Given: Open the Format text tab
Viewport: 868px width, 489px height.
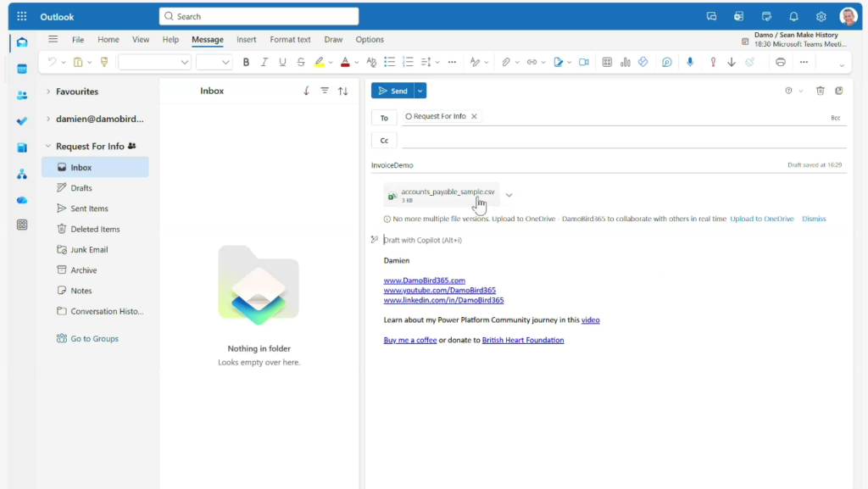Looking at the screenshot, I should pyautogui.click(x=290, y=40).
